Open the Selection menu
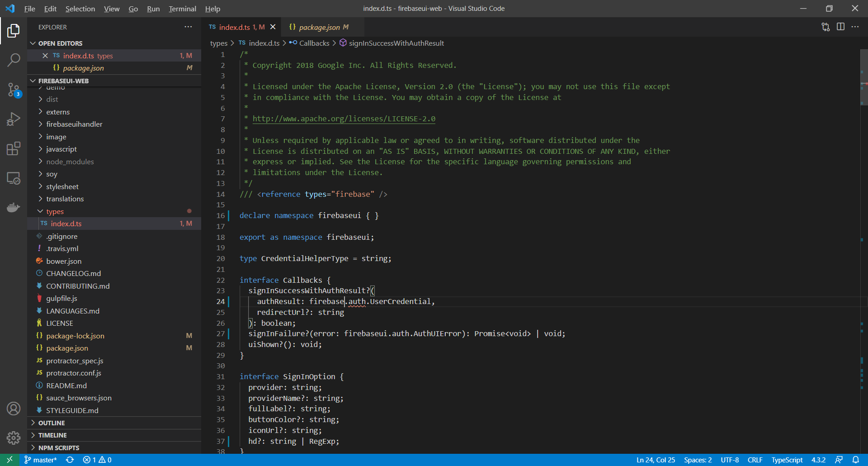 click(x=80, y=9)
